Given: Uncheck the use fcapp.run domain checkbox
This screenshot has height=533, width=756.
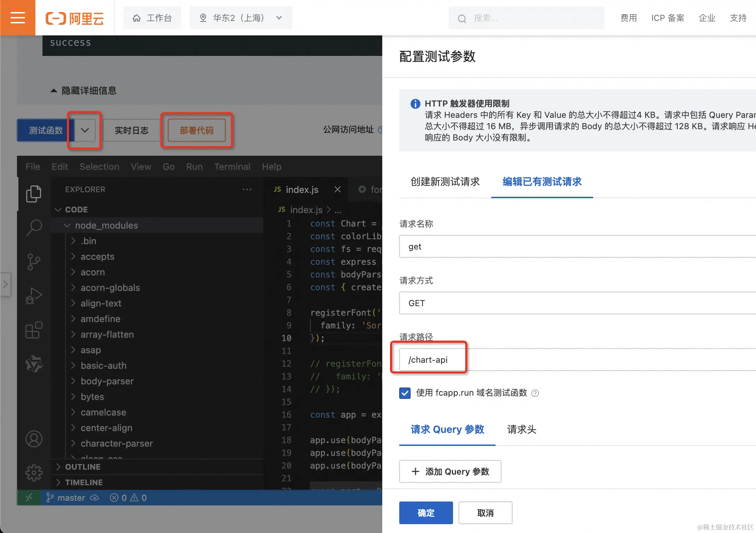Looking at the screenshot, I should [405, 393].
